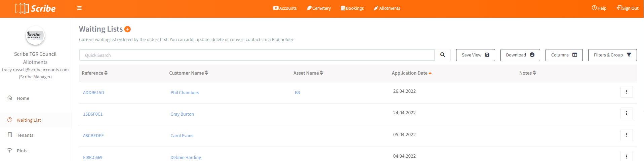
Task: Focus the Quick Search field
Action: click(257, 55)
